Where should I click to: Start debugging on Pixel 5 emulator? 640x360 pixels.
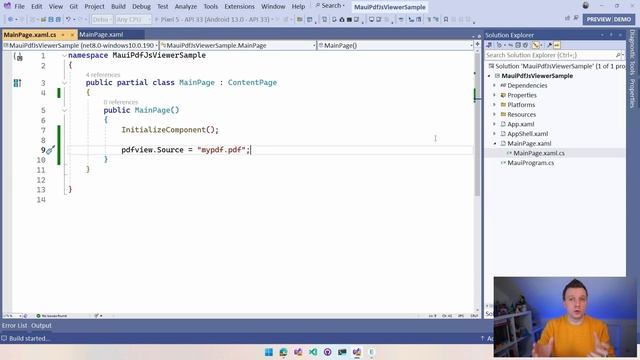(213, 19)
